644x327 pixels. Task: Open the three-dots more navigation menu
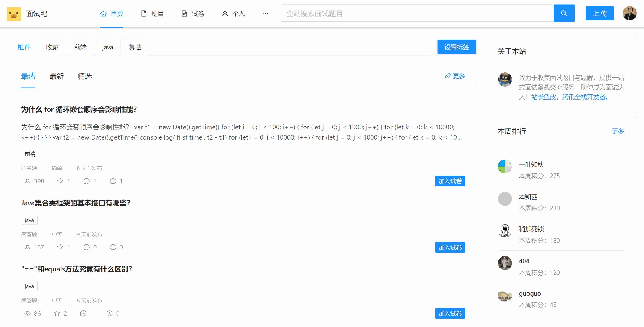(265, 14)
